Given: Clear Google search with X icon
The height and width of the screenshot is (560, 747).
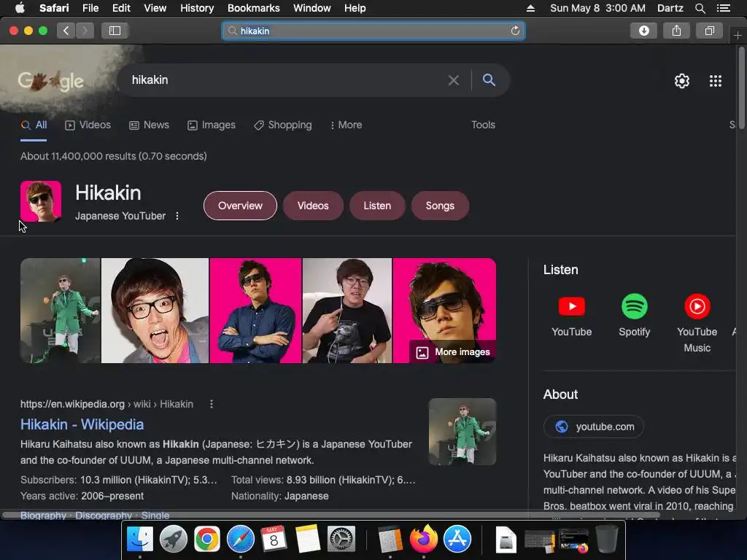Looking at the screenshot, I should 454,80.
